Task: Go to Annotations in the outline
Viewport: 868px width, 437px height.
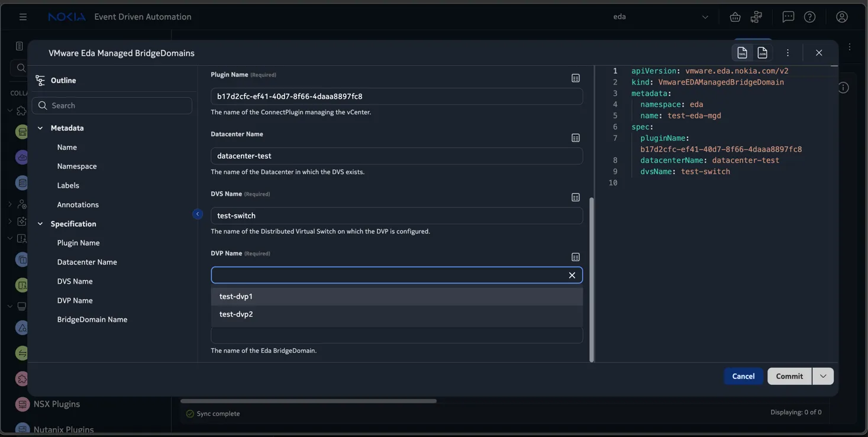Action: point(78,205)
